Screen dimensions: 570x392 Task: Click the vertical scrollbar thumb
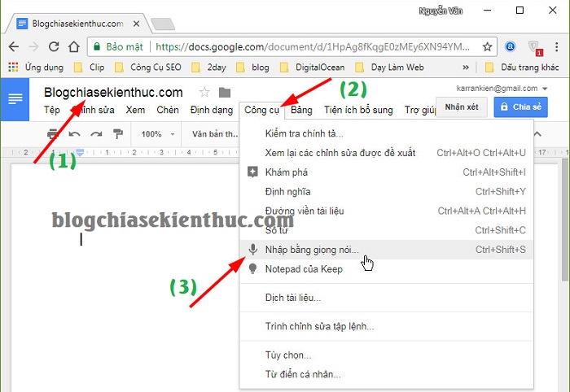[564, 220]
